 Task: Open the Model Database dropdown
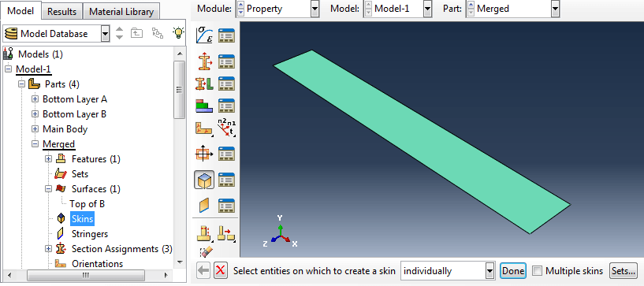tap(105, 34)
